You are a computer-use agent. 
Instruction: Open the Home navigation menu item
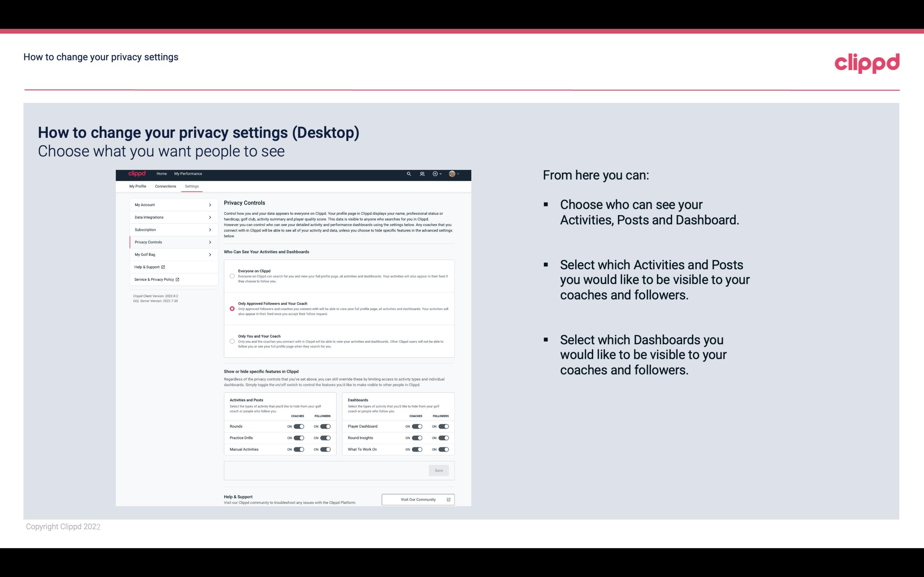[161, 174]
